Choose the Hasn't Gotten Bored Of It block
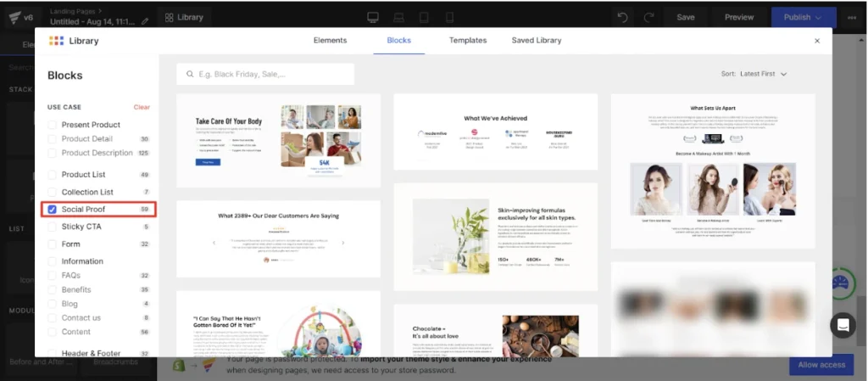The height and width of the screenshot is (381, 868). click(x=278, y=324)
